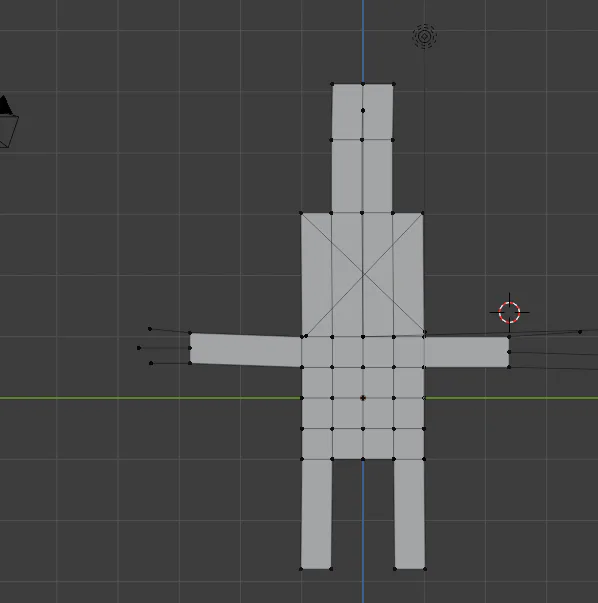Click where the torso's diagonal edges cross
Viewport: 598px width, 603px height.
click(x=363, y=274)
